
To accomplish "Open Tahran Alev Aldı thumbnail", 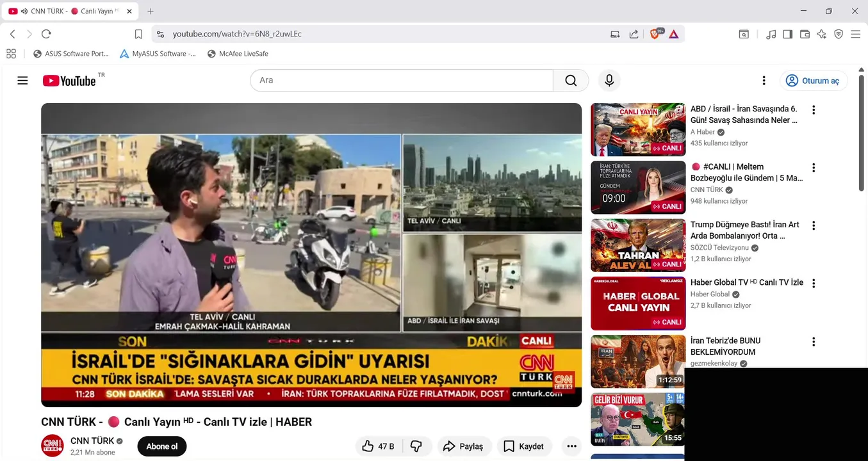I will point(638,245).
